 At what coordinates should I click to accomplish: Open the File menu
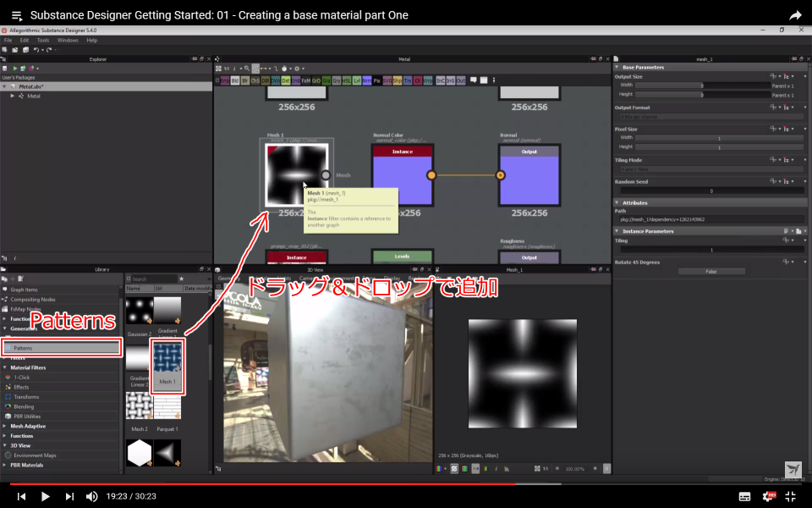[8, 40]
